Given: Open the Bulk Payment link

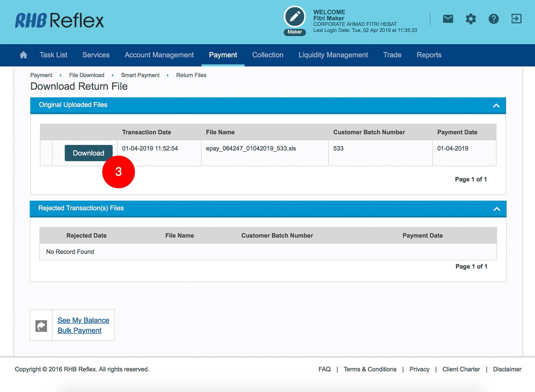Looking at the screenshot, I should (x=79, y=330).
